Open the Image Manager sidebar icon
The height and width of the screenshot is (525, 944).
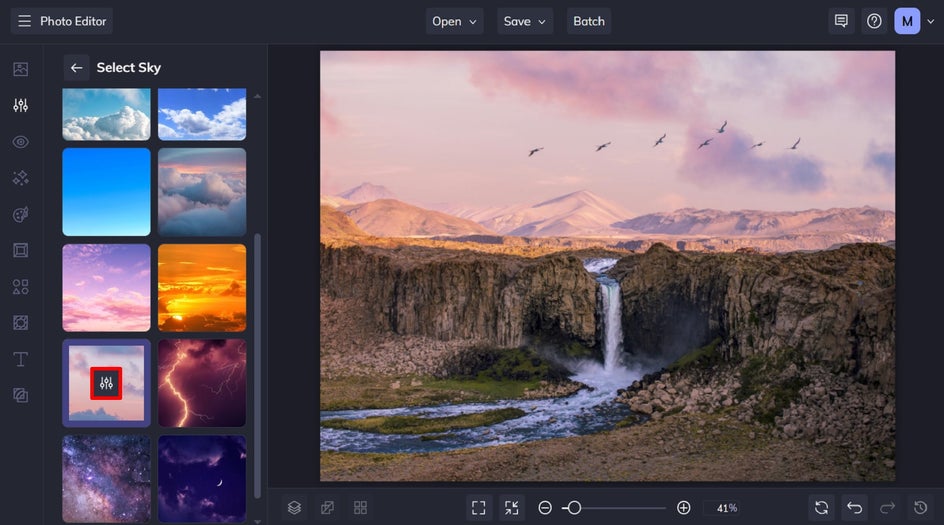tap(20, 69)
